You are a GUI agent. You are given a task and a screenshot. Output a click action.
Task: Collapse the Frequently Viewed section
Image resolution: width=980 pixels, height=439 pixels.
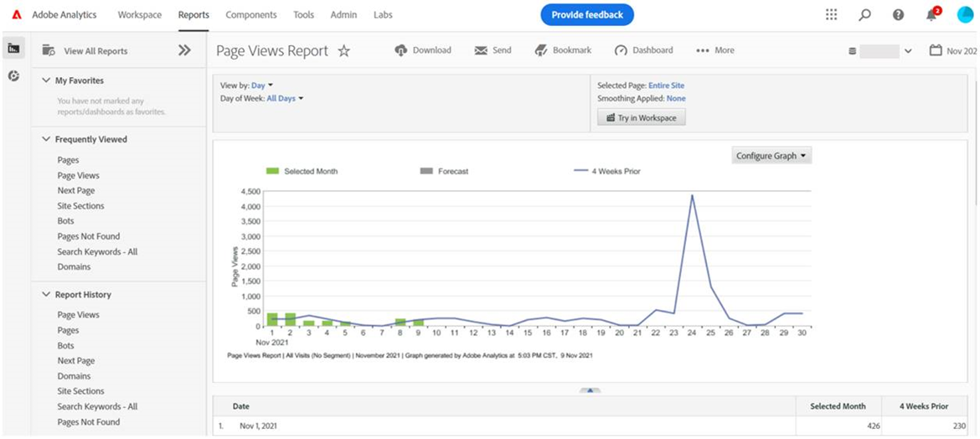point(45,139)
